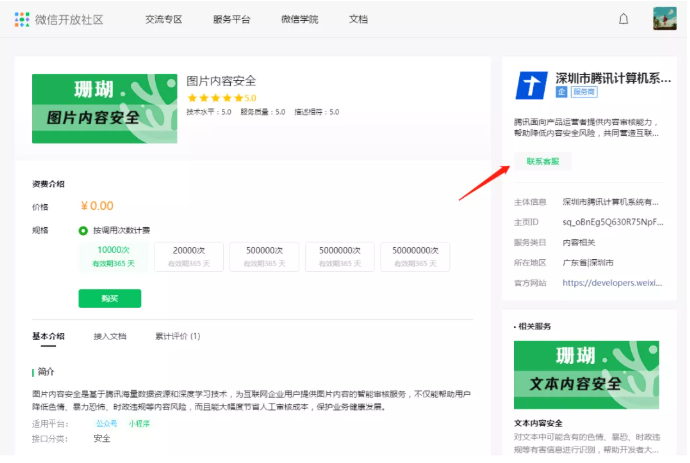690x463 pixels.
Task: Open the developers.weixin official website link
Action: pyautogui.click(x=612, y=283)
